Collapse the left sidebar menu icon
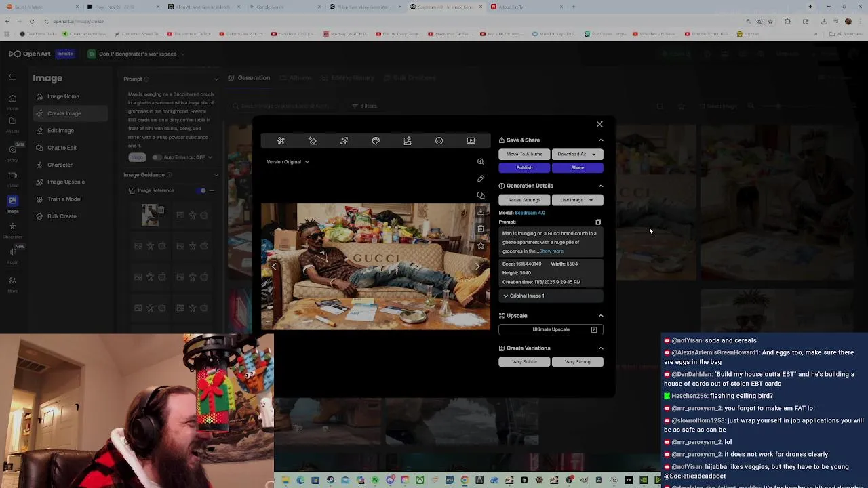Image resolution: width=868 pixels, height=488 pixels. pyautogui.click(x=12, y=77)
